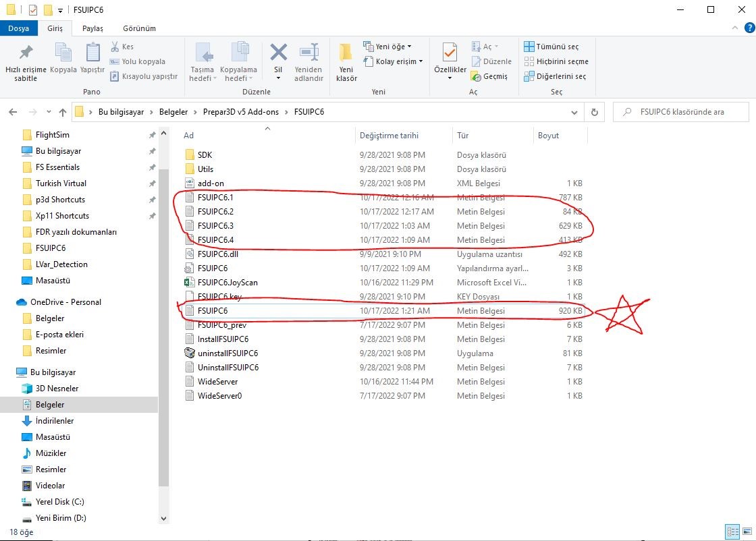
Task: Open Quick Access Toolbar customize dropdown
Action: tap(60, 10)
